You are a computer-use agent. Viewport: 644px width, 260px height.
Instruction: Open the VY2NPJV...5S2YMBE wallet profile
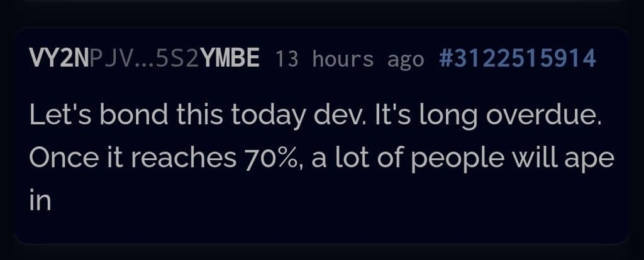(144, 58)
